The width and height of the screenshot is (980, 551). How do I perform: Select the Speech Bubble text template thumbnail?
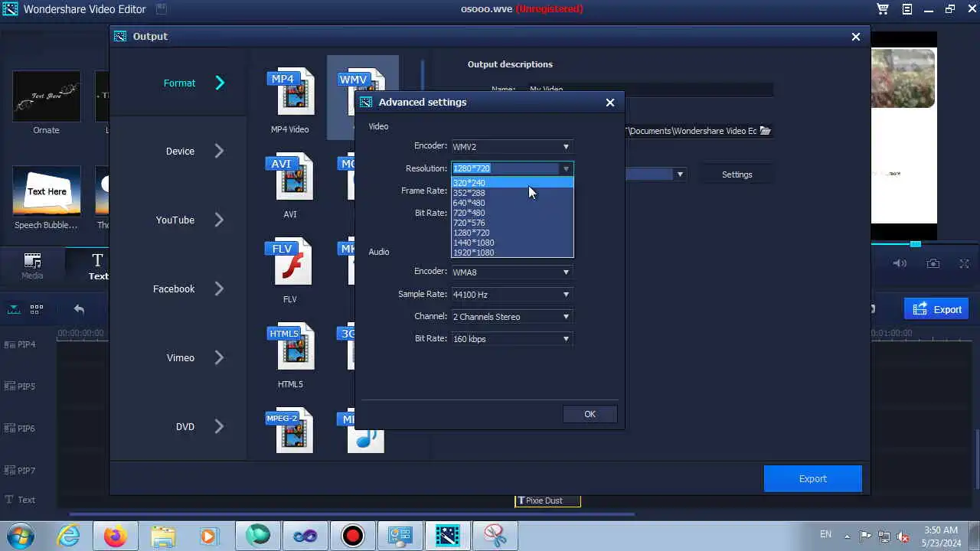[47, 191]
